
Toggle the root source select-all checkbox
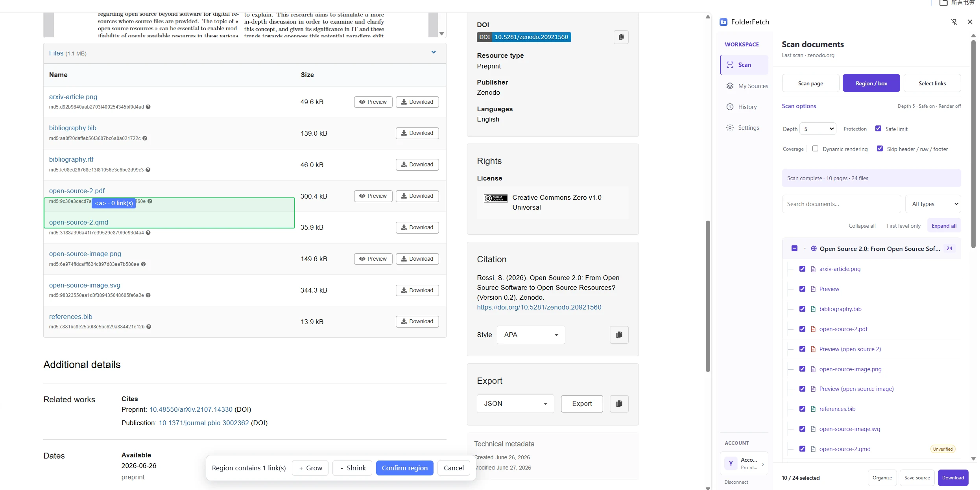click(x=794, y=249)
